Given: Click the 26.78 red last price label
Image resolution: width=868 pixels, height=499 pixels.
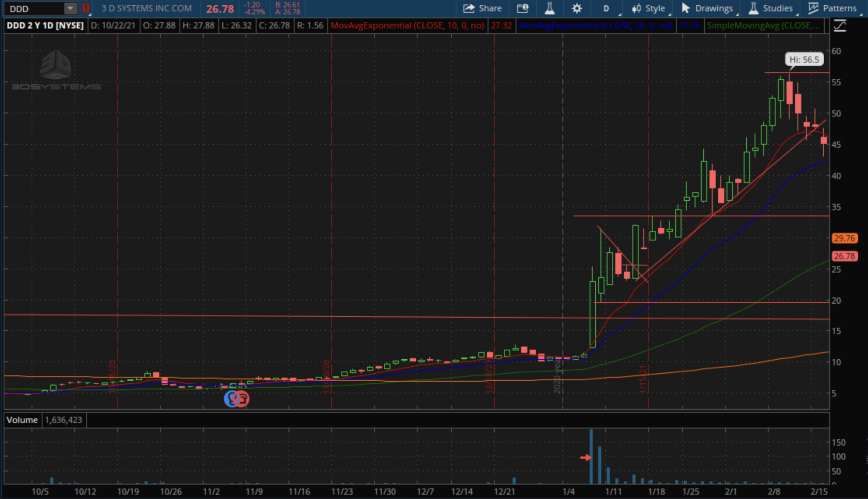Looking at the screenshot, I should (x=844, y=256).
